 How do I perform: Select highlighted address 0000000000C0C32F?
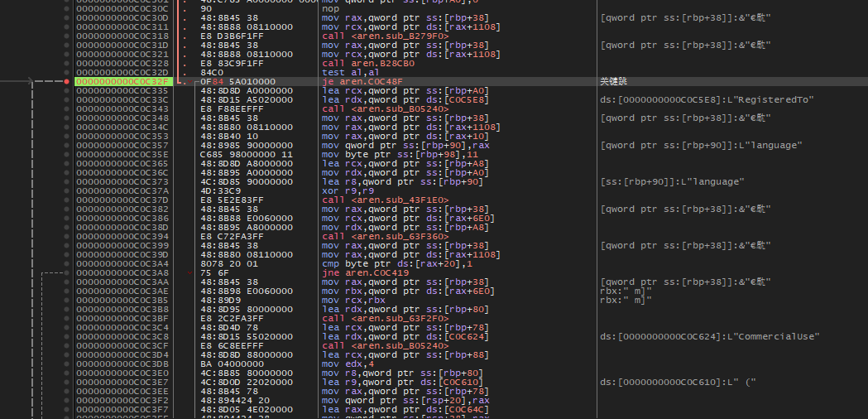122,81
